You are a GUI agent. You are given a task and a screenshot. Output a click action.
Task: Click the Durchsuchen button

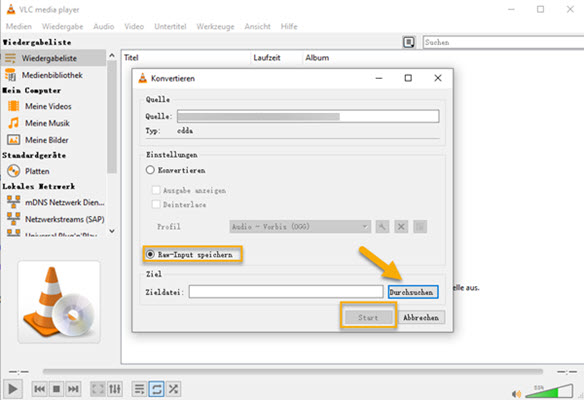(x=413, y=292)
